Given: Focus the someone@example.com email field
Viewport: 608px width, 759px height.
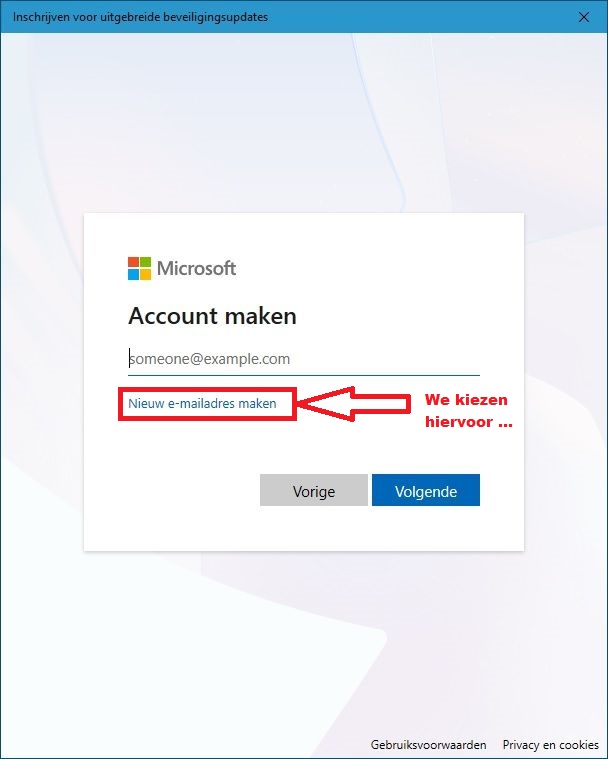Looking at the screenshot, I should point(304,359).
